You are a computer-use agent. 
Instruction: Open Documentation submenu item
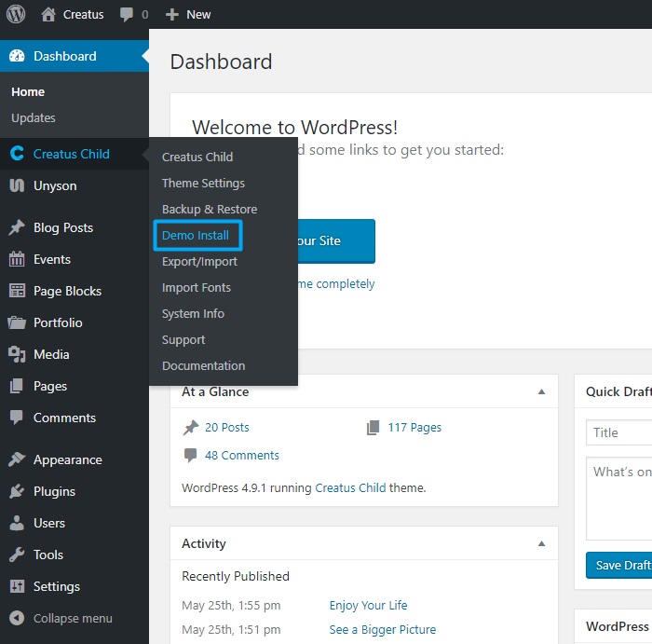pyautogui.click(x=203, y=365)
